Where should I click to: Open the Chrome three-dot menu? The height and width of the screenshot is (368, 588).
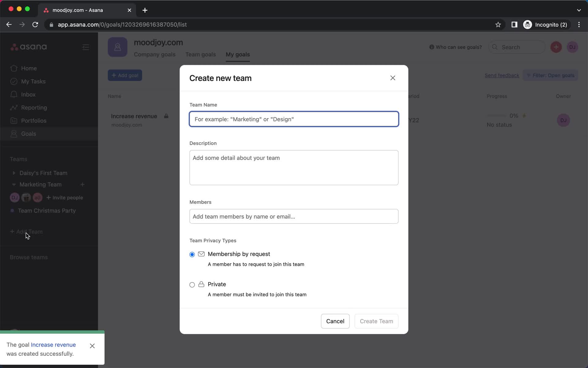pos(579,25)
